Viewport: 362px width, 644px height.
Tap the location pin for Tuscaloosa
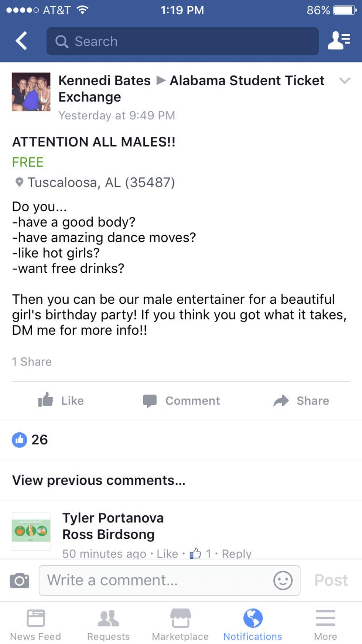19,182
